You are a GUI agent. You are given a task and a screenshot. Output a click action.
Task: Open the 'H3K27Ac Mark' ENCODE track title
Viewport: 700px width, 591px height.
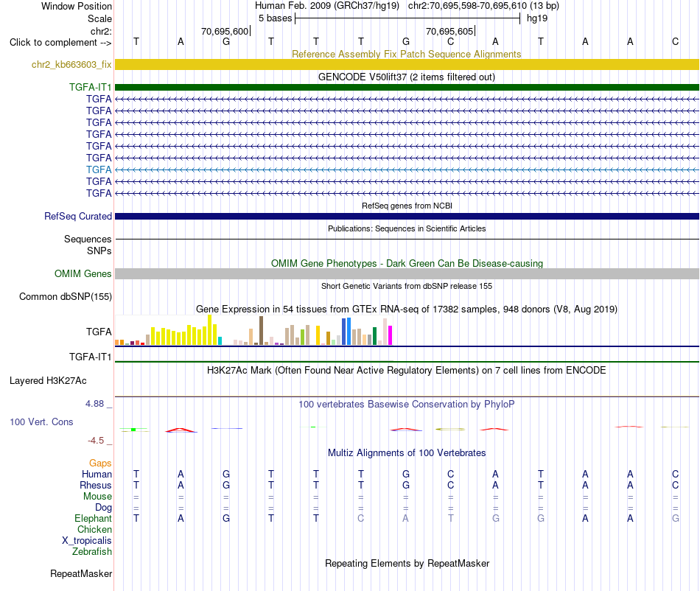click(x=407, y=370)
